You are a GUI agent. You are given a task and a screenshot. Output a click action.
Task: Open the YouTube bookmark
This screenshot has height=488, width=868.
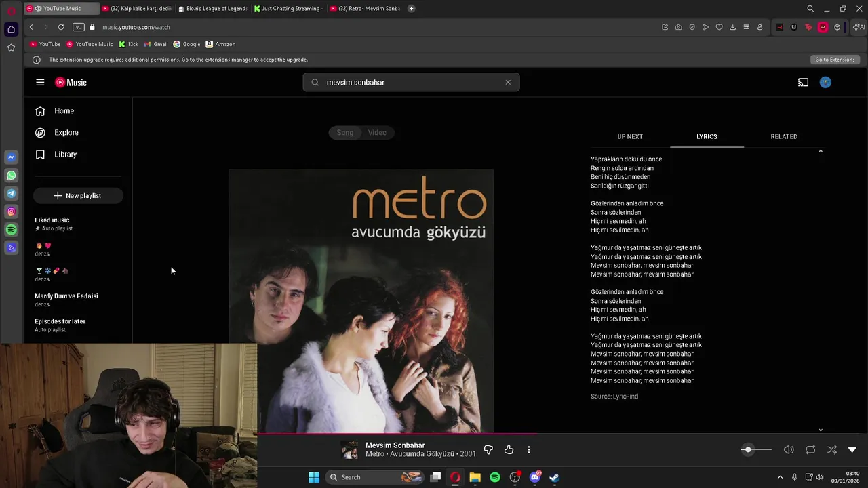click(x=45, y=44)
